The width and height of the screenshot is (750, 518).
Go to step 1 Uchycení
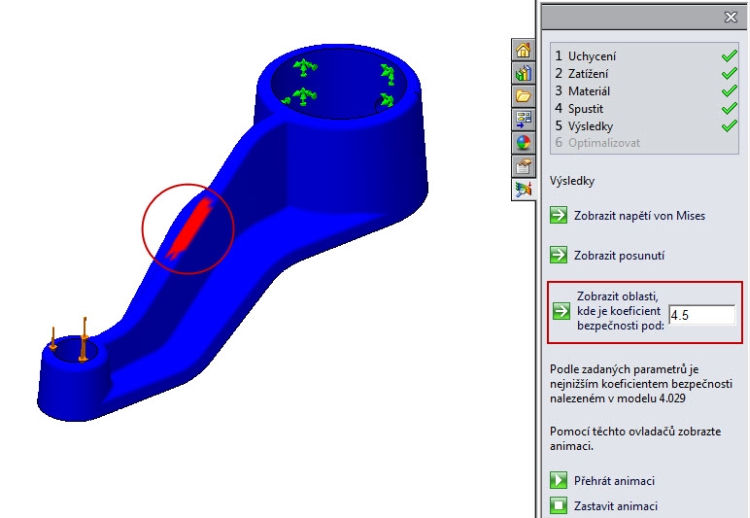pyautogui.click(x=585, y=56)
